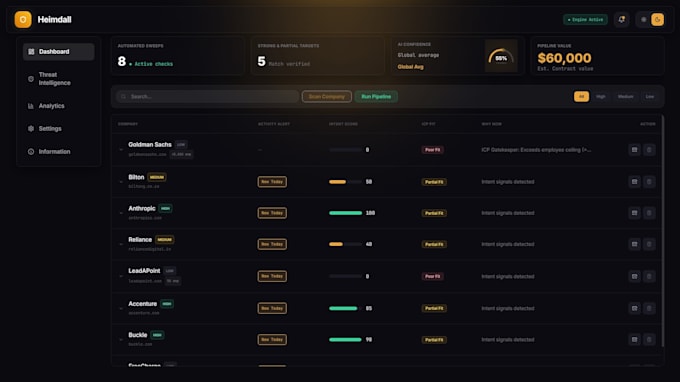Open the notifications bell
The image size is (680, 382).
[621, 20]
